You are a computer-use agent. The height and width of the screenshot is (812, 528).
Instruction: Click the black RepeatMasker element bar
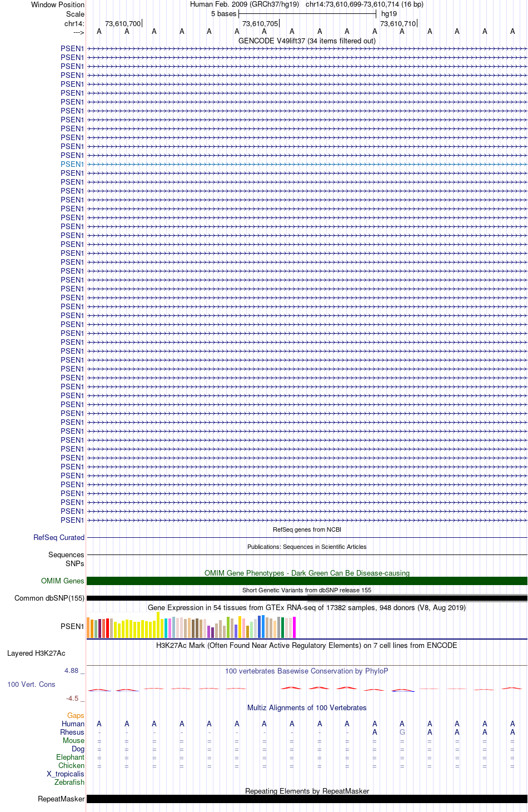click(x=307, y=799)
